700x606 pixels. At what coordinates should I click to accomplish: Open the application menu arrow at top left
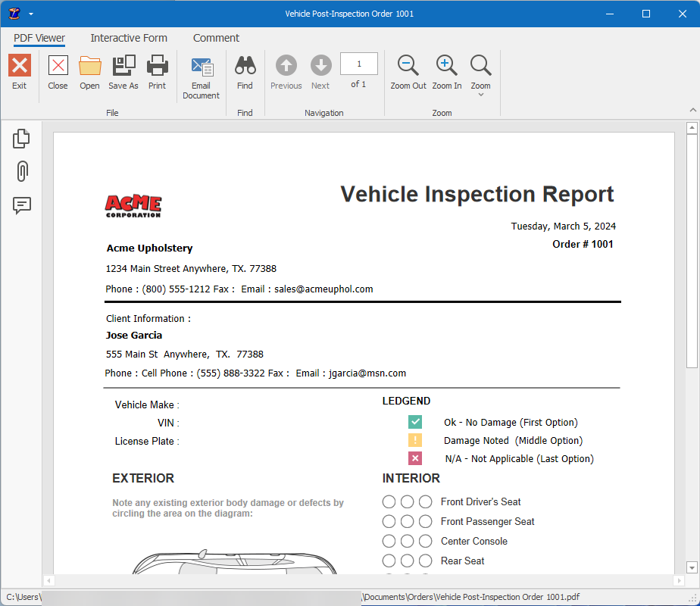[30, 13]
